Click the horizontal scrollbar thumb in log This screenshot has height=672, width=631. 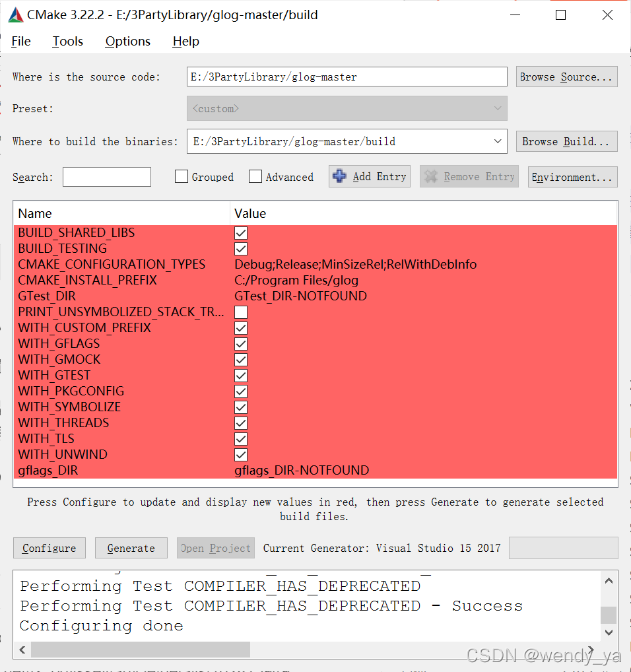coord(141,650)
